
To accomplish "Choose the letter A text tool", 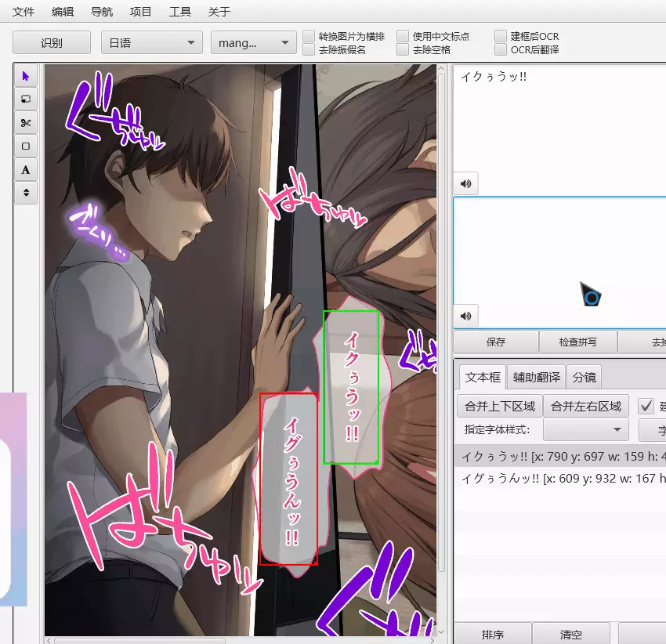I will (x=26, y=169).
